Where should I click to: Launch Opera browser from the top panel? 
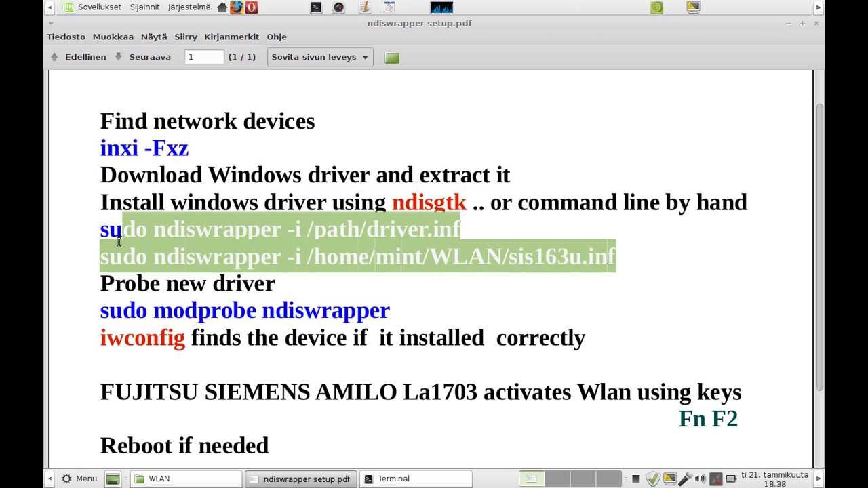(252, 7)
